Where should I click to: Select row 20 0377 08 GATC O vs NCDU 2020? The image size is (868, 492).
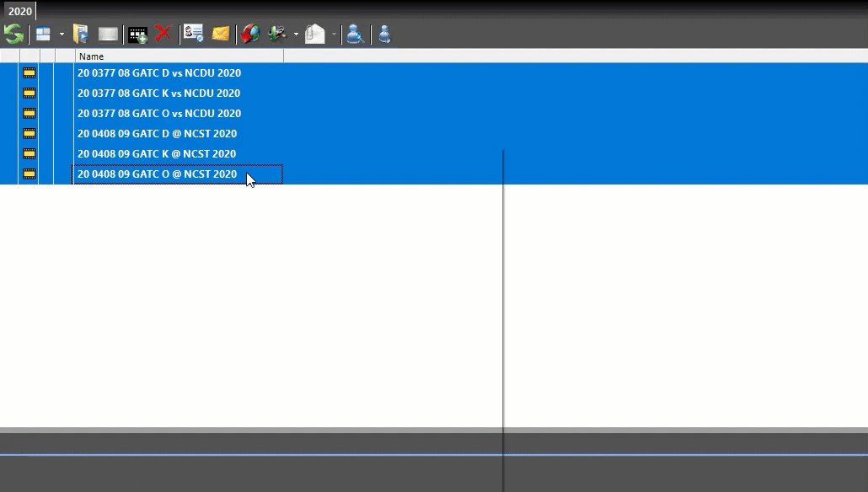[434, 114]
